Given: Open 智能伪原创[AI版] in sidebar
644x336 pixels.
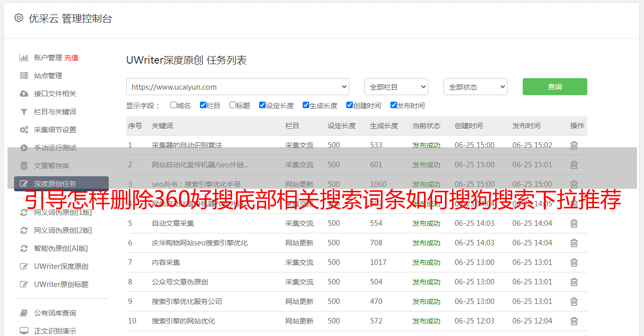Looking at the screenshot, I should (61, 248).
